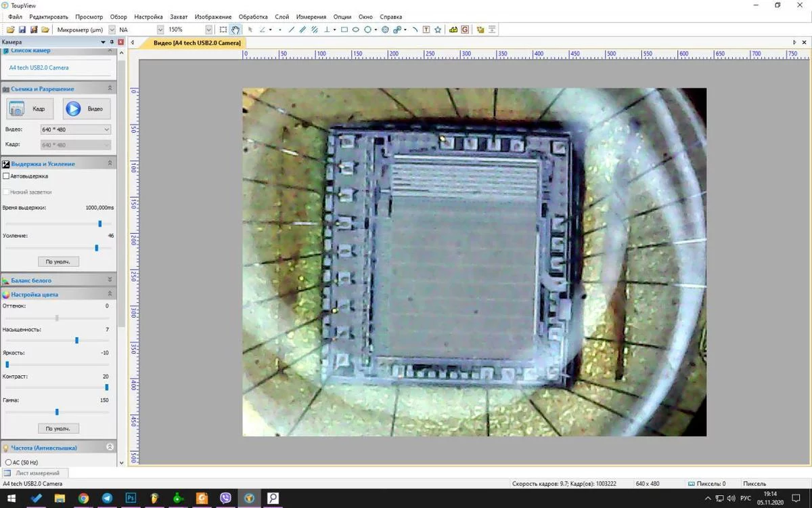Open the Файл menu
The width and height of the screenshot is (812, 508).
(x=15, y=17)
